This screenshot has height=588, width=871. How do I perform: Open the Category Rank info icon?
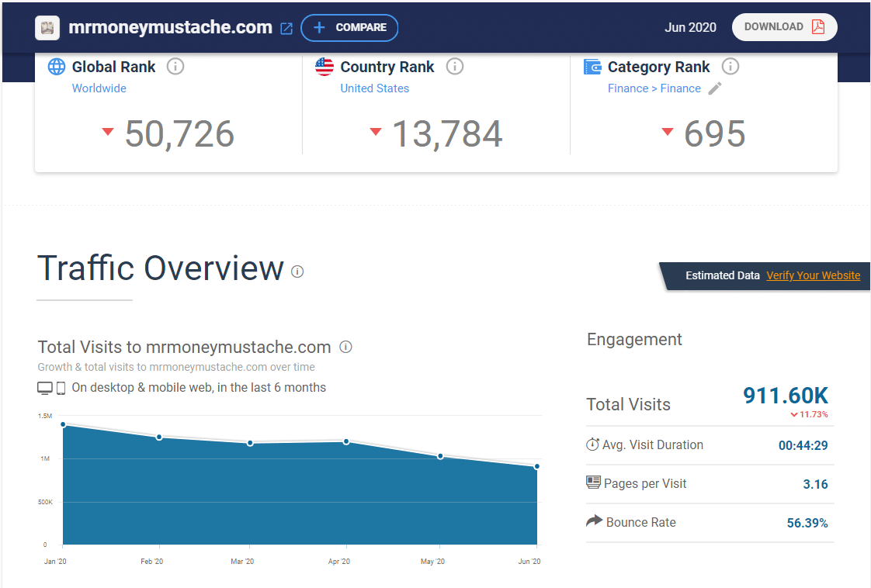[x=730, y=67]
